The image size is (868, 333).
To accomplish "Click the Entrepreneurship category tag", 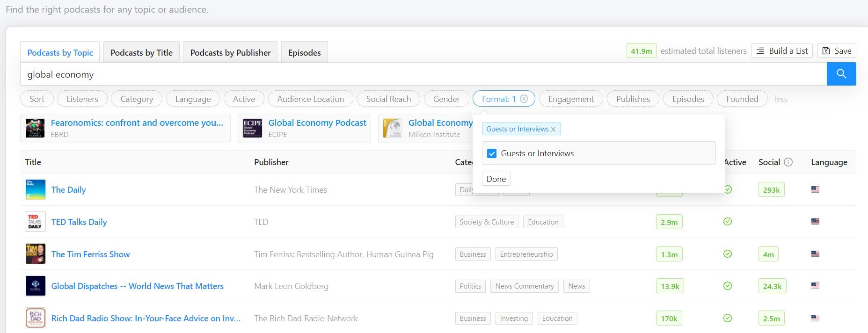I will pyautogui.click(x=526, y=254).
